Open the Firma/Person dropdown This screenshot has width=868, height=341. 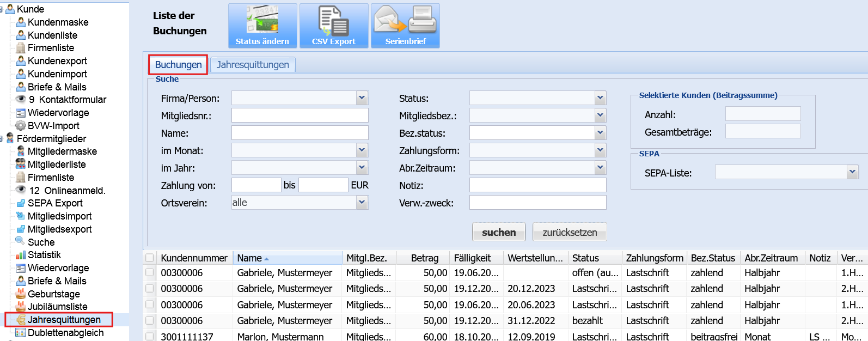362,98
